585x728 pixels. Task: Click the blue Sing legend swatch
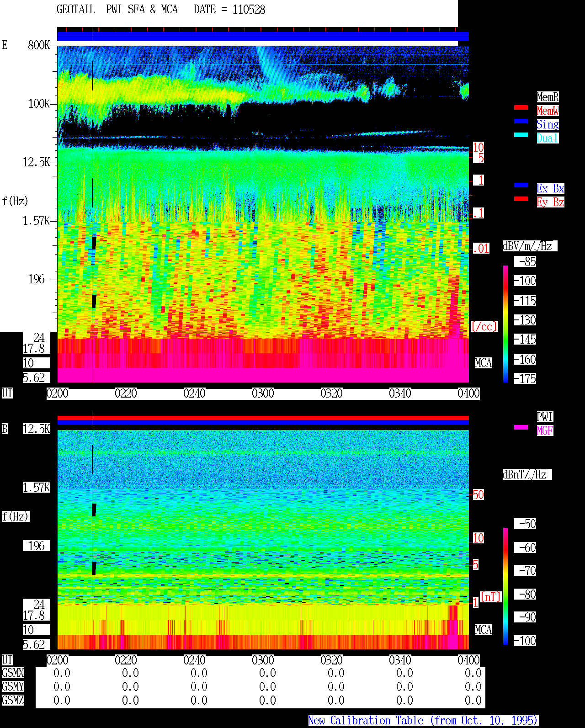click(521, 122)
